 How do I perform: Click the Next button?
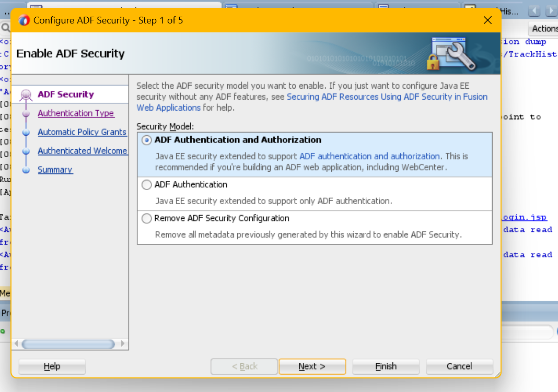pyautogui.click(x=312, y=366)
